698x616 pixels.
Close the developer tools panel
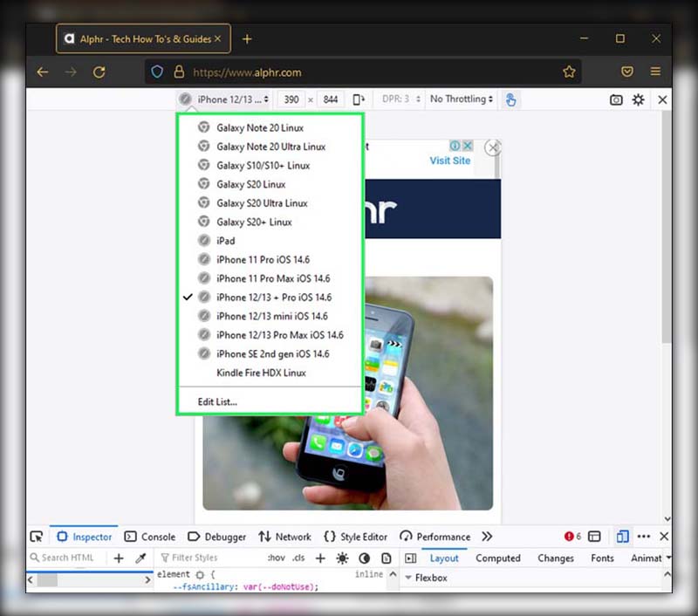coord(664,537)
